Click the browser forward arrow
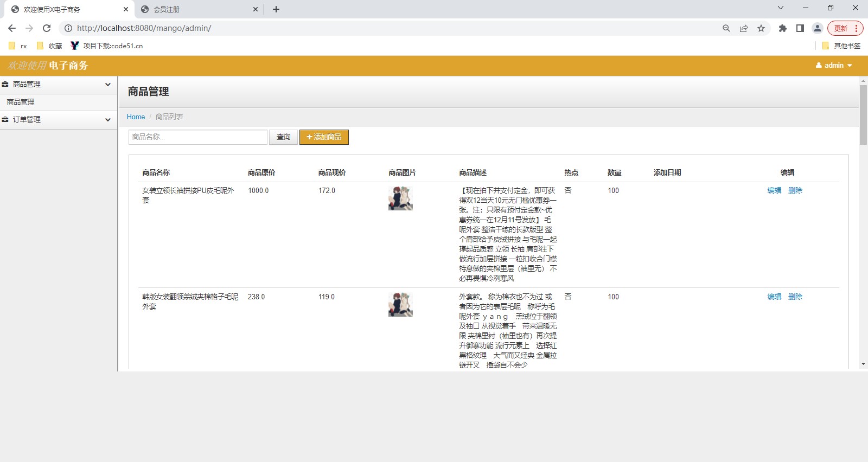The image size is (868, 462). tap(29, 28)
